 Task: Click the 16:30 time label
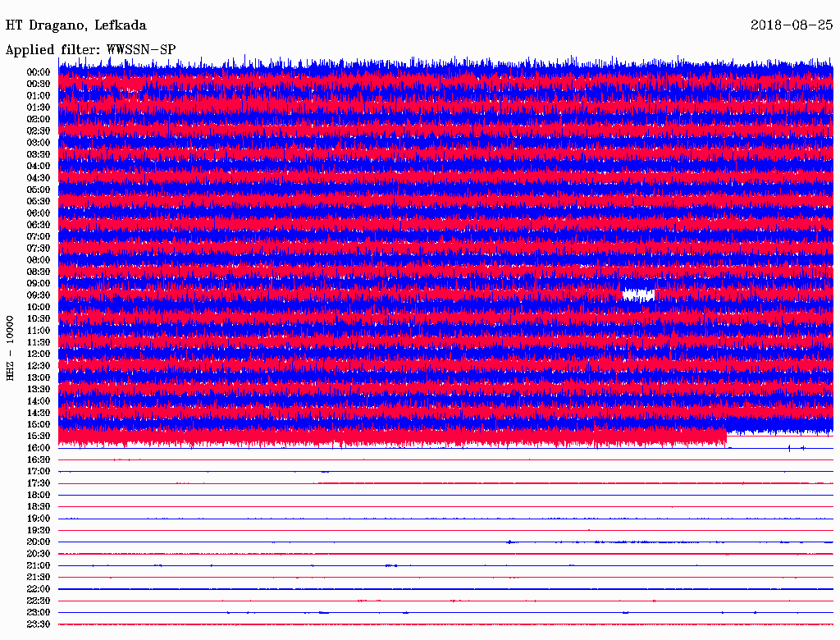(x=39, y=460)
